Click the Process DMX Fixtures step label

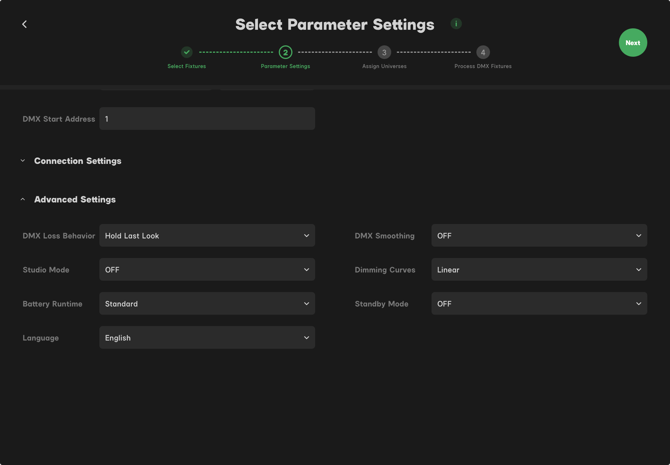483,67
